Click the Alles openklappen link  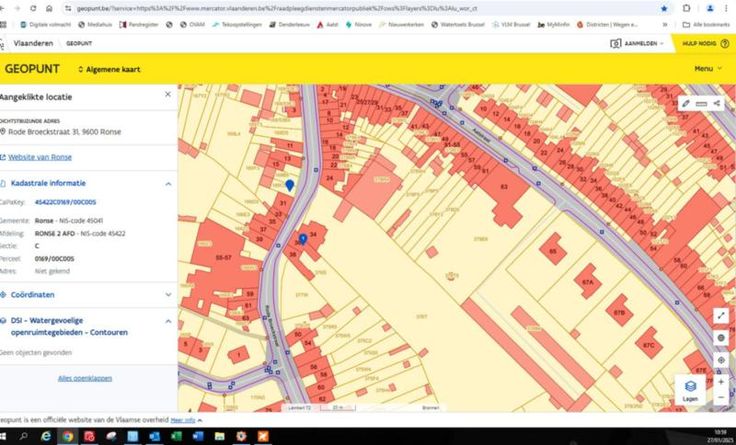[x=85, y=378]
